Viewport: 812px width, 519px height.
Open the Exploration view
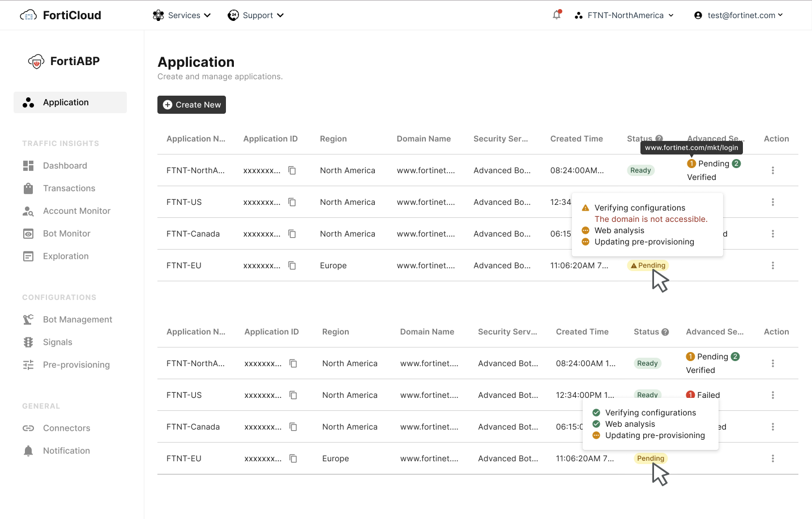66,256
